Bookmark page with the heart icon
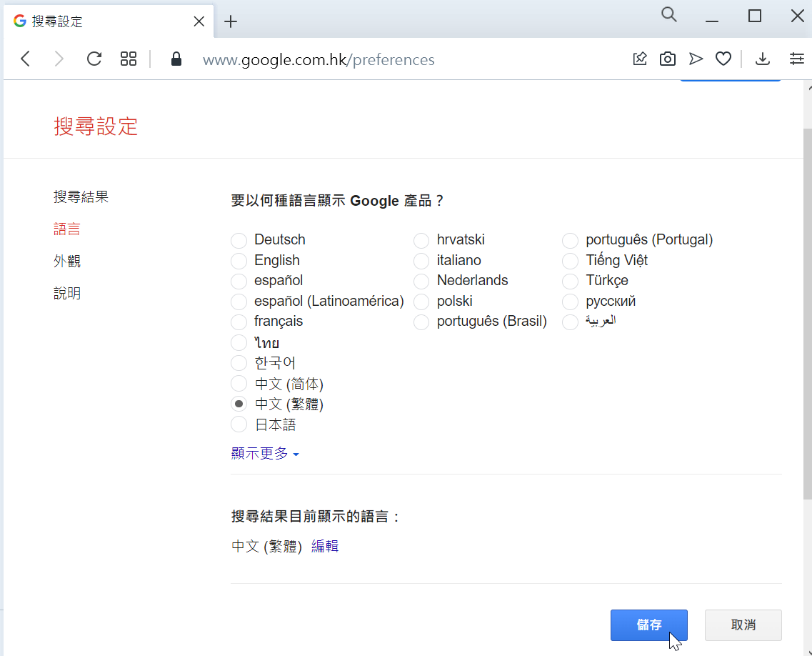This screenshot has height=656, width=812. pyautogui.click(x=723, y=59)
